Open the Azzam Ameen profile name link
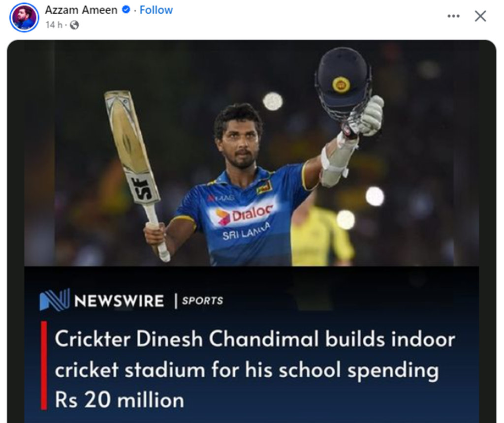The width and height of the screenshot is (504, 423). tap(82, 10)
